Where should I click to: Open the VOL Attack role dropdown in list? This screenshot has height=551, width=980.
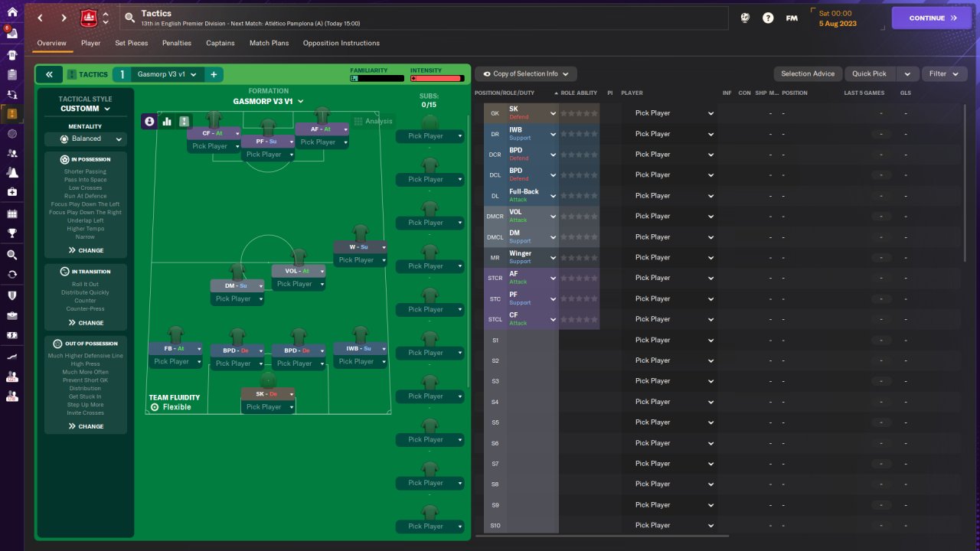(533, 216)
